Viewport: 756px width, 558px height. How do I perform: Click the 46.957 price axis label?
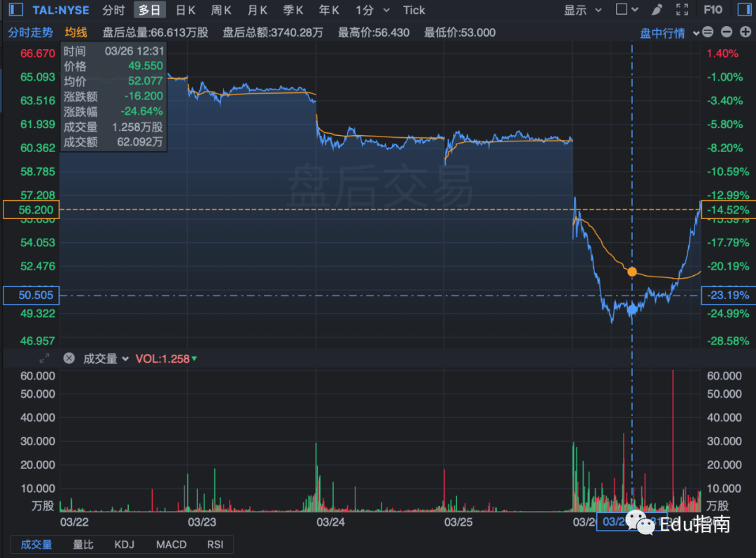38,341
